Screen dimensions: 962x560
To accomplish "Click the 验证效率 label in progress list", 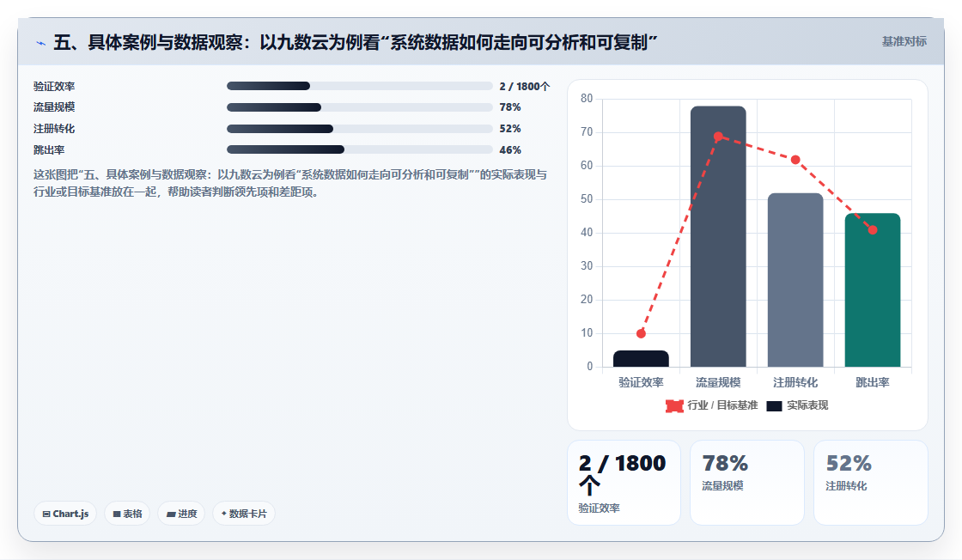I will coord(54,87).
